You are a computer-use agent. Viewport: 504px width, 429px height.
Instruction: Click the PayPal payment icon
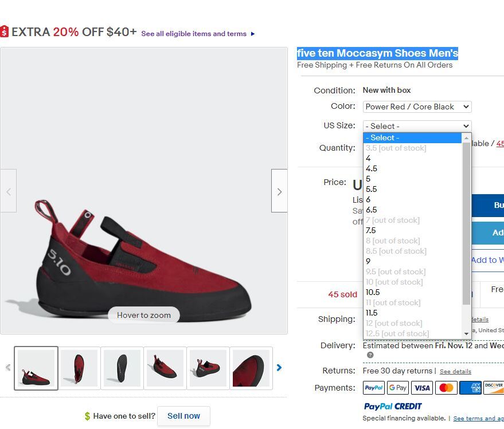click(x=373, y=388)
